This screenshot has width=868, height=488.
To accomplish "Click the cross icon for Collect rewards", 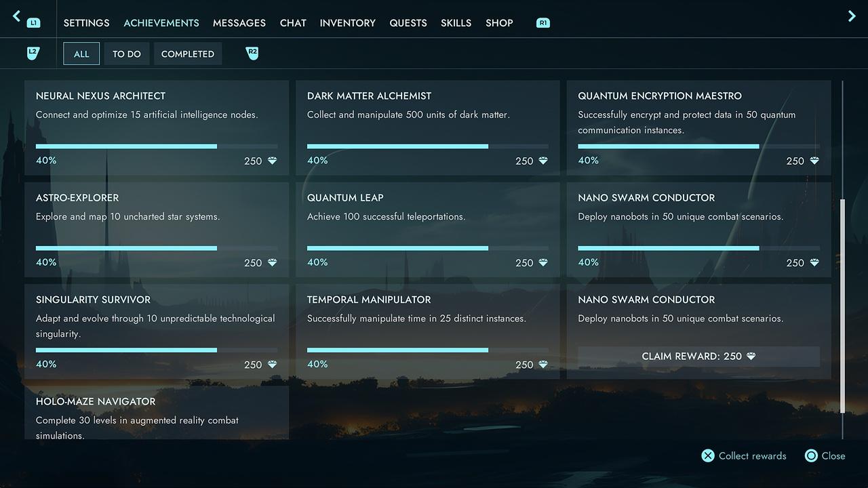I will click(x=708, y=456).
